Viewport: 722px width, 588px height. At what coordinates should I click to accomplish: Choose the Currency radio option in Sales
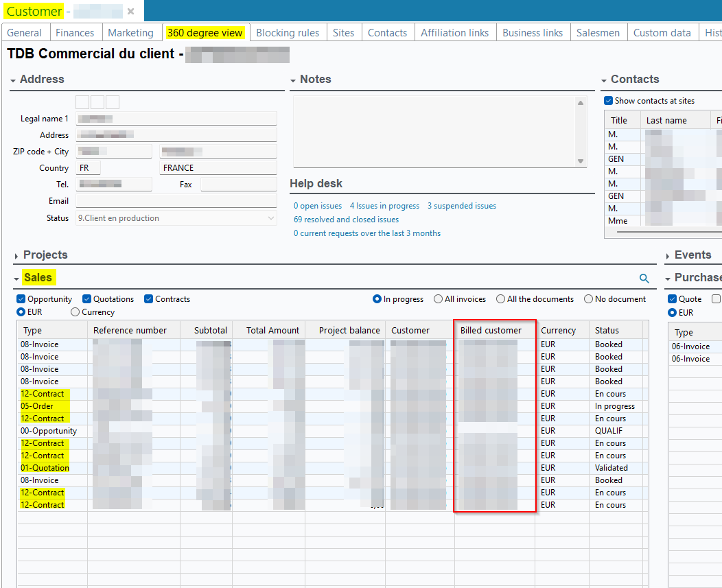[x=75, y=312]
